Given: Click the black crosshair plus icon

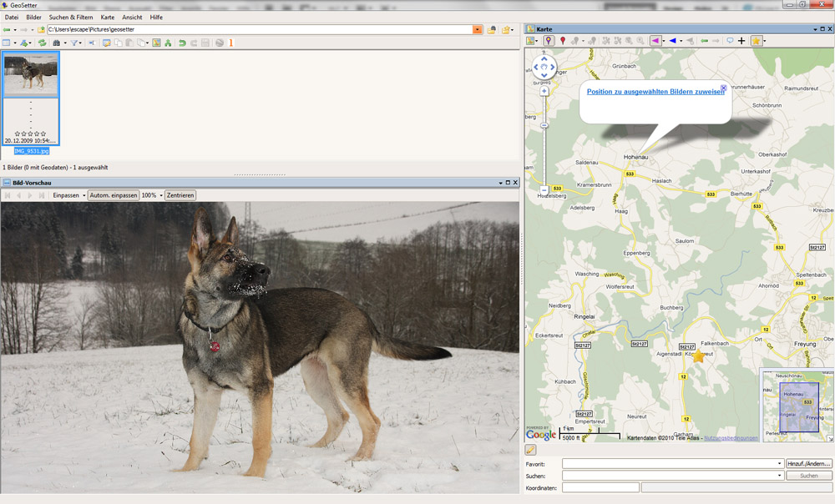Looking at the screenshot, I should pyautogui.click(x=741, y=41).
